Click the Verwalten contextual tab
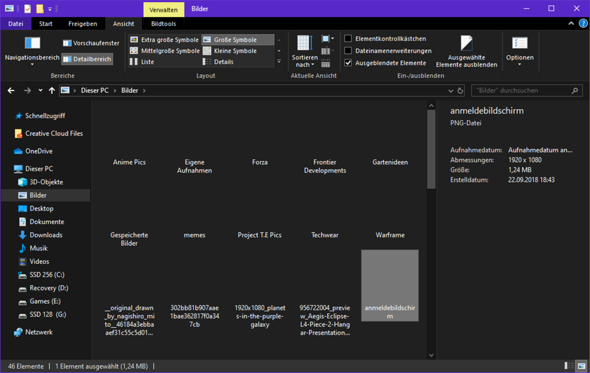The width and height of the screenshot is (590, 373). coord(163,9)
